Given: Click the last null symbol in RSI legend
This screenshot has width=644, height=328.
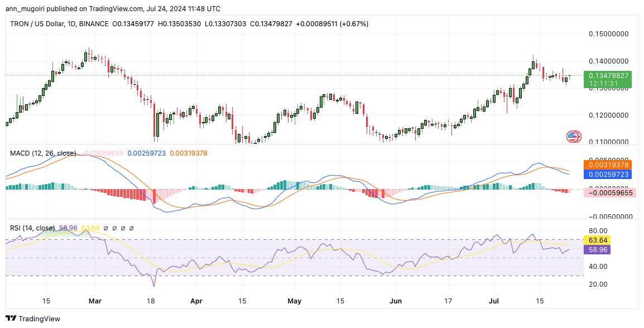Looking at the screenshot, I should coord(132,228).
